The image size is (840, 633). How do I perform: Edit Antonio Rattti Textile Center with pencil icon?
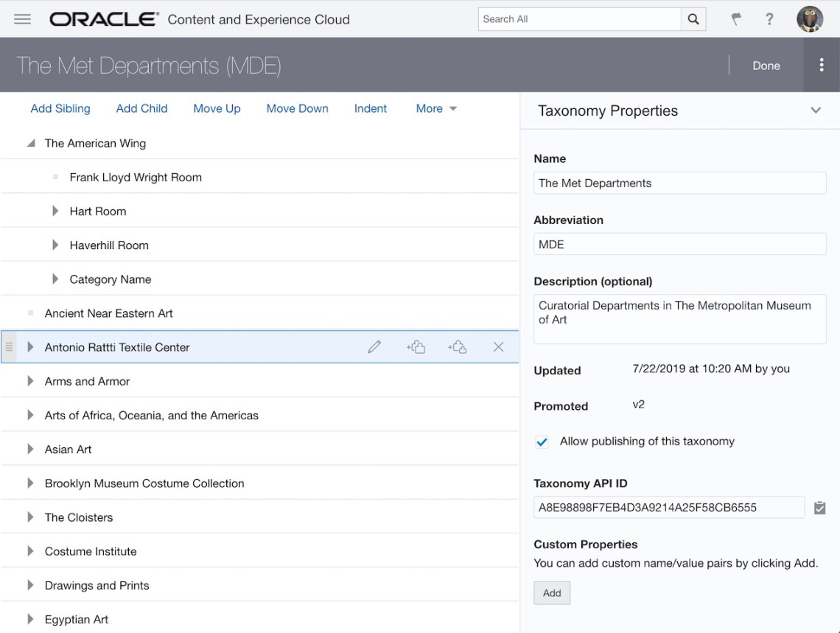coord(374,347)
